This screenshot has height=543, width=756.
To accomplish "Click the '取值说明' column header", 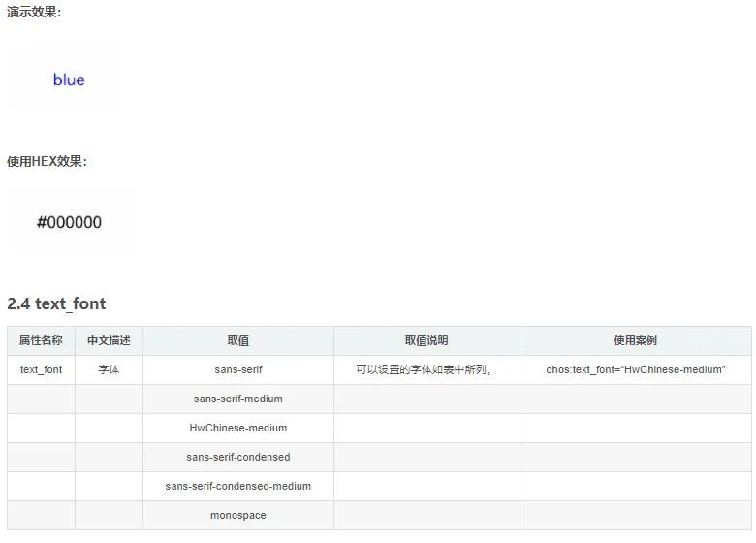I will (426, 341).
